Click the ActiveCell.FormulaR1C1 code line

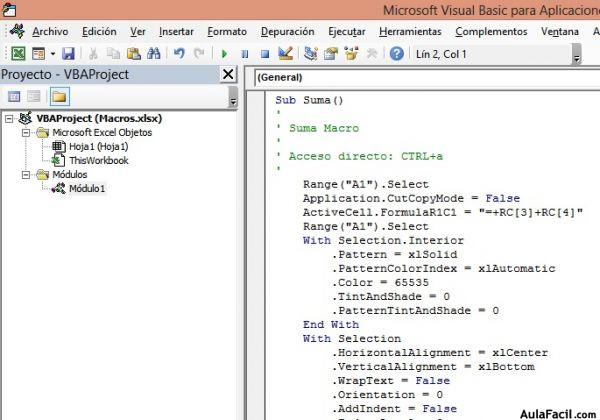(x=443, y=213)
